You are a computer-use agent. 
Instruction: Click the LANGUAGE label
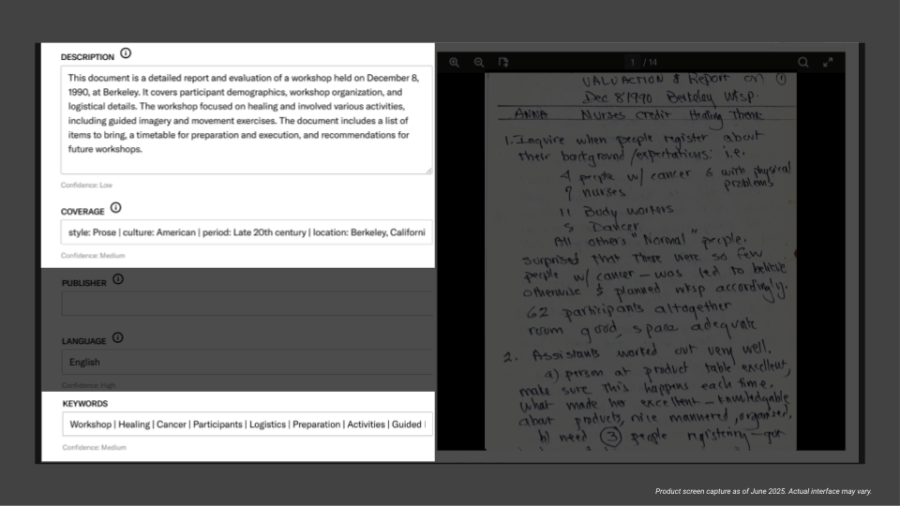(84, 341)
